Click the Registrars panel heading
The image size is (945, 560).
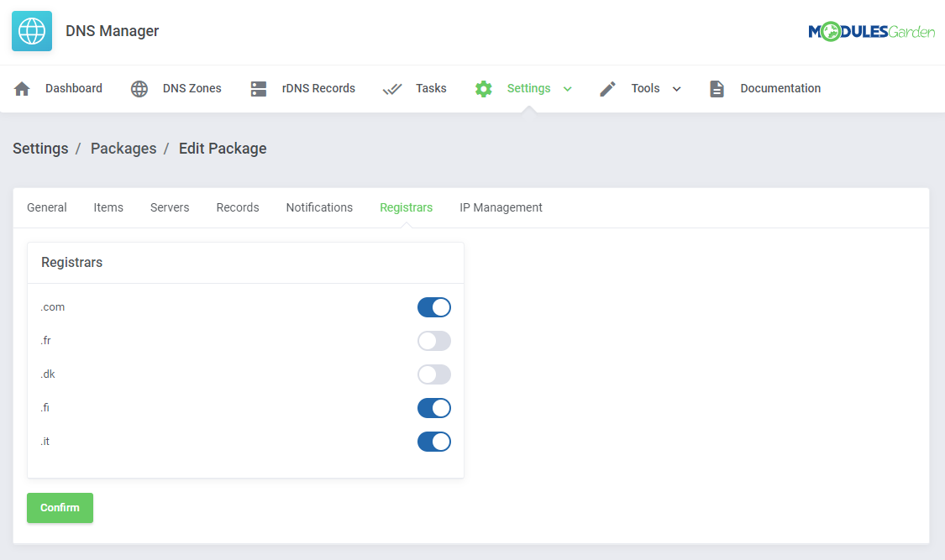[71, 263]
